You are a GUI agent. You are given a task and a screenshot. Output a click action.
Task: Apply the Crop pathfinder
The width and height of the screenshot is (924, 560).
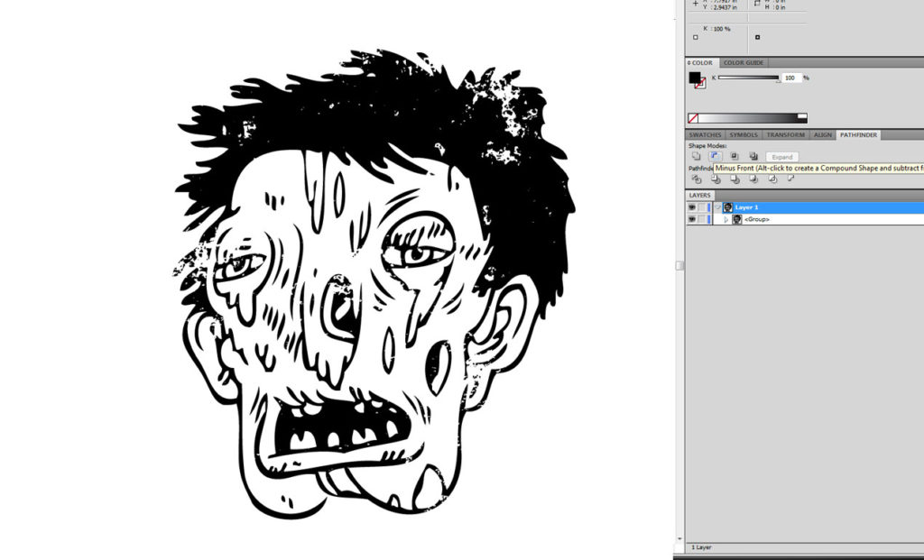coord(753,179)
